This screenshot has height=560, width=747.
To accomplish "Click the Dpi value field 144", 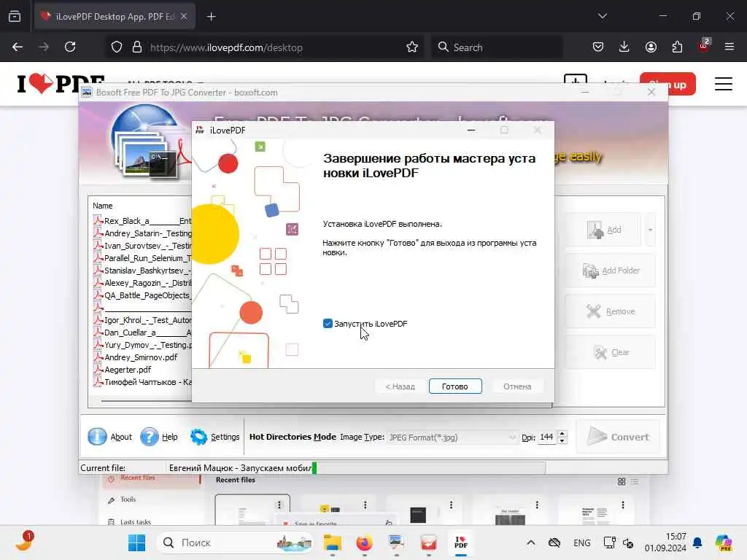I will [546, 437].
